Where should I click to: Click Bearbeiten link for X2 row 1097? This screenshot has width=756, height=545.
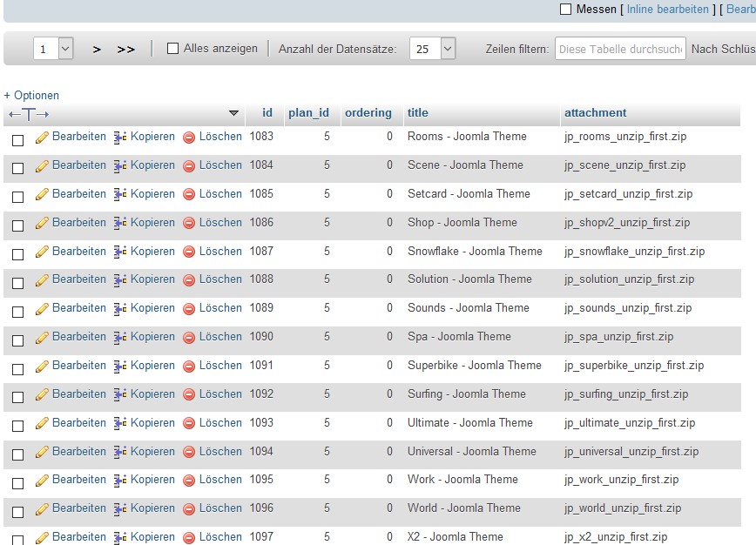[x=79, y=537]
